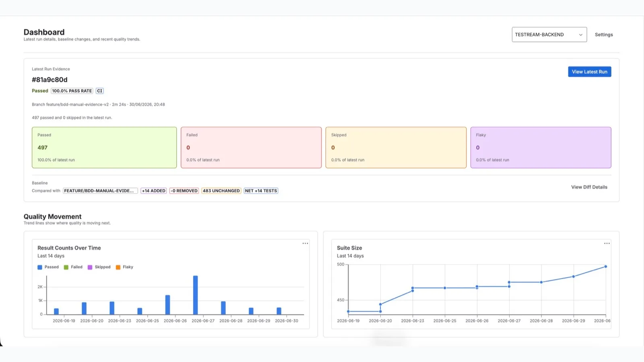Click Suite Size data point at 2026-06-25

coord(445,288)
